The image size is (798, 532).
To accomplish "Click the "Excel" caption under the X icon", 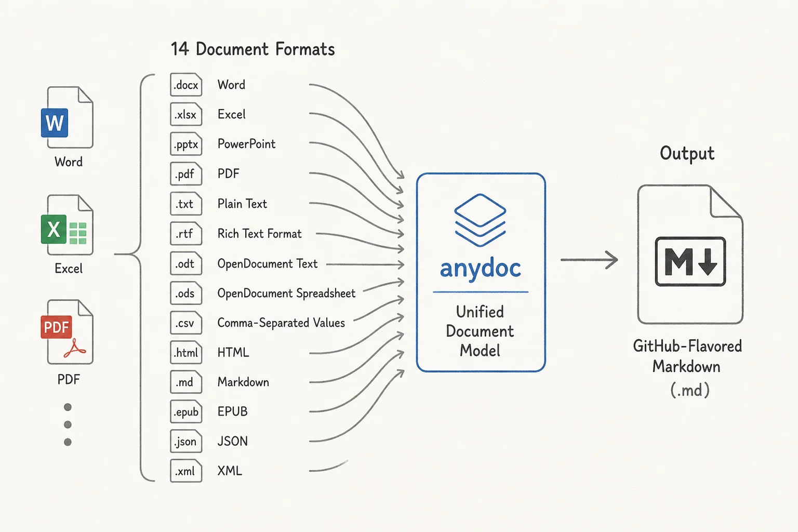I will click(68, 269).
